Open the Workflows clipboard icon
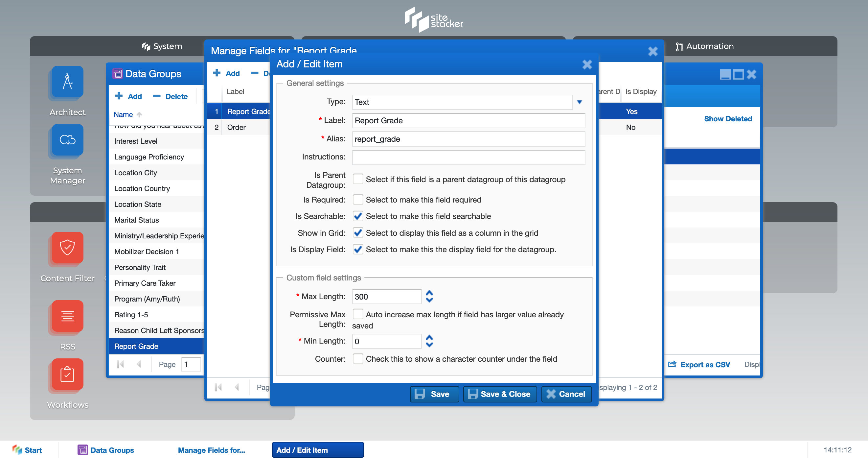The height and width of the screenshot is (459, 868). coord(67,374)
